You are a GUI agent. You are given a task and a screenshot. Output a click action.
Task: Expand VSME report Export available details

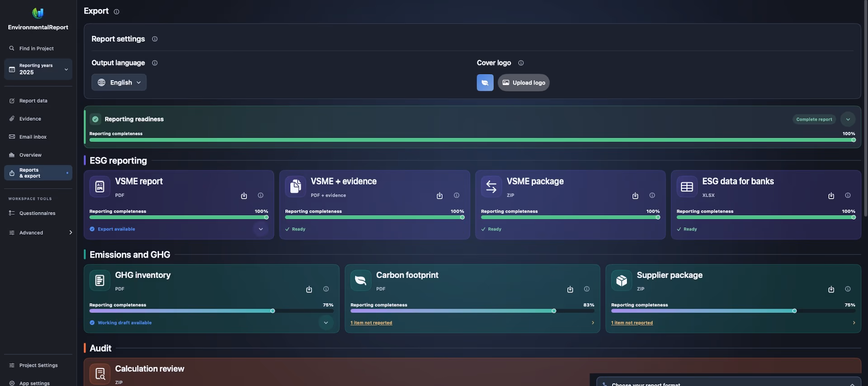click(261, 229)
